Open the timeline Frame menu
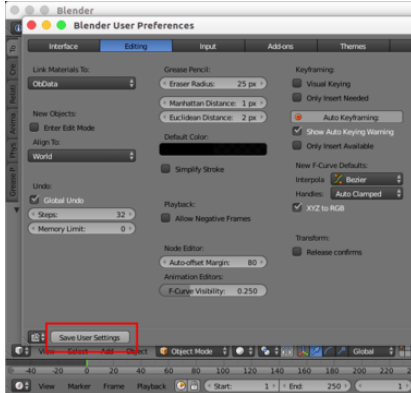Viewport: 411px width, 393px height. 114,386
